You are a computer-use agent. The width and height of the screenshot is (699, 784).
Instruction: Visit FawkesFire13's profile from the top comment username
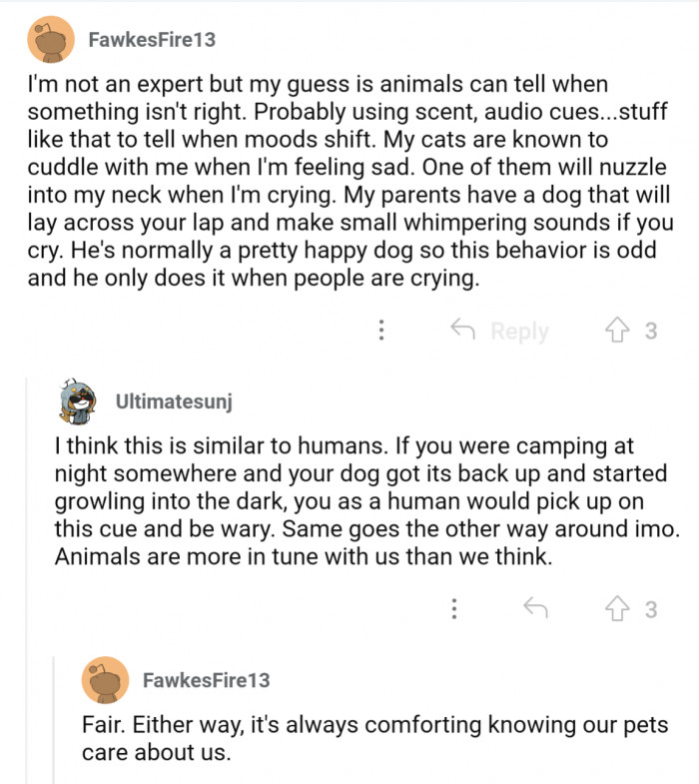[151, 40]
